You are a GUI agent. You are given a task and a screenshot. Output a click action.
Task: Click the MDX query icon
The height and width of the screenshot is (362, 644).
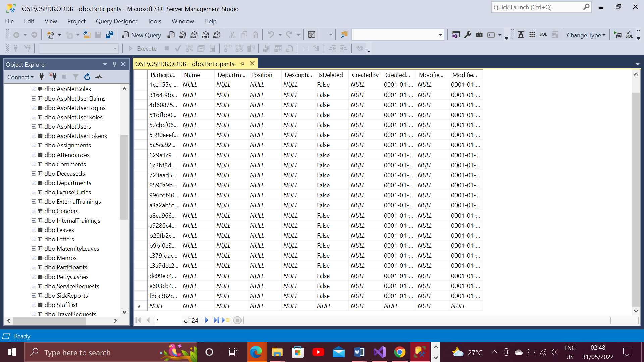click(182, 35)
